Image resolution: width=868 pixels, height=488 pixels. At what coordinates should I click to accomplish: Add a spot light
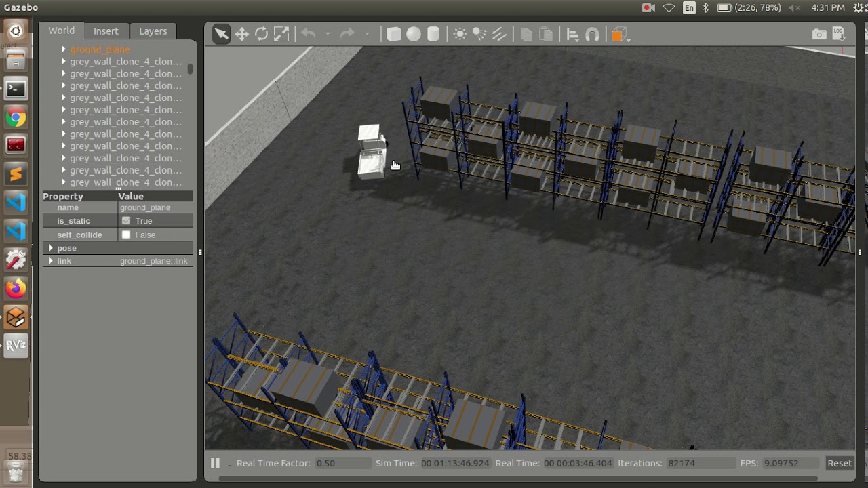(479, 34)
